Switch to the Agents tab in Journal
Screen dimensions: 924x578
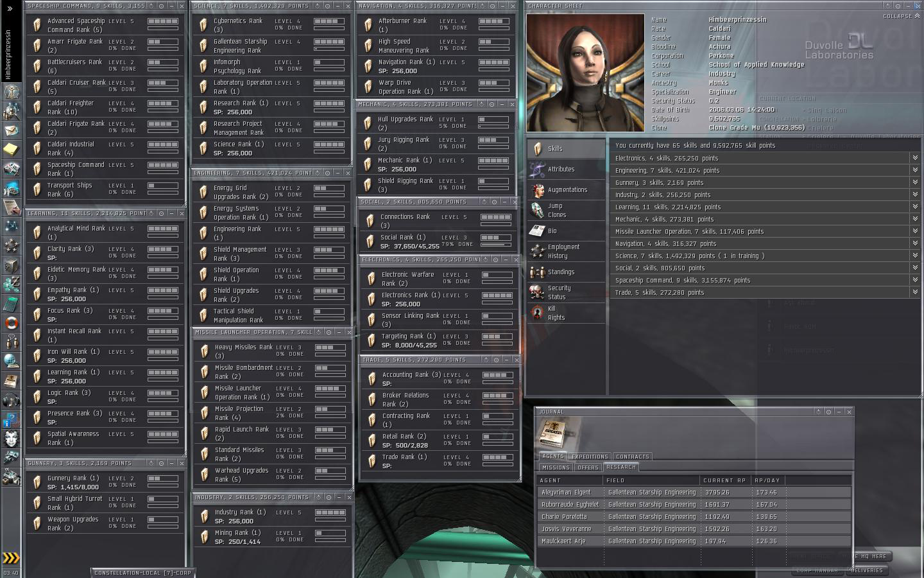pyautogui.click(x=552, y=456)
